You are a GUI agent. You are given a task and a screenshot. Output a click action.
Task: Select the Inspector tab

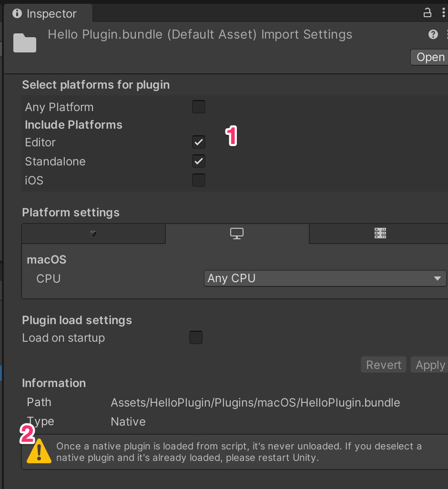pyautogui.click(x=48, y=13)
